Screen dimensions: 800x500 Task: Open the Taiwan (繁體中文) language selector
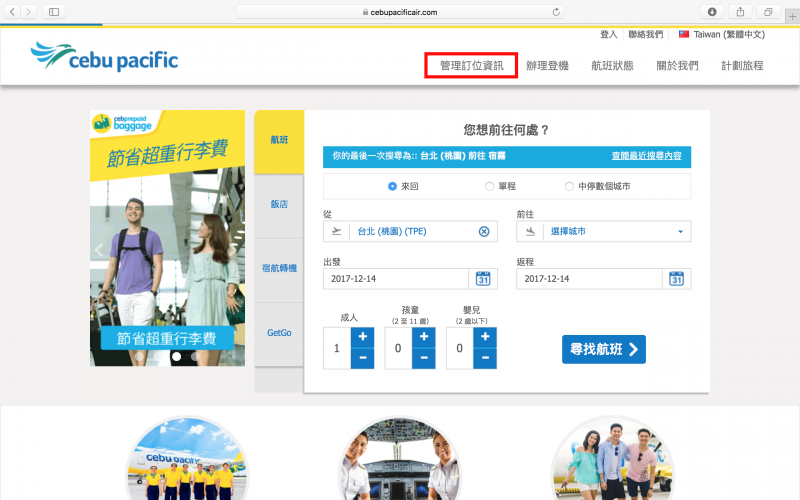pos(722,34)
